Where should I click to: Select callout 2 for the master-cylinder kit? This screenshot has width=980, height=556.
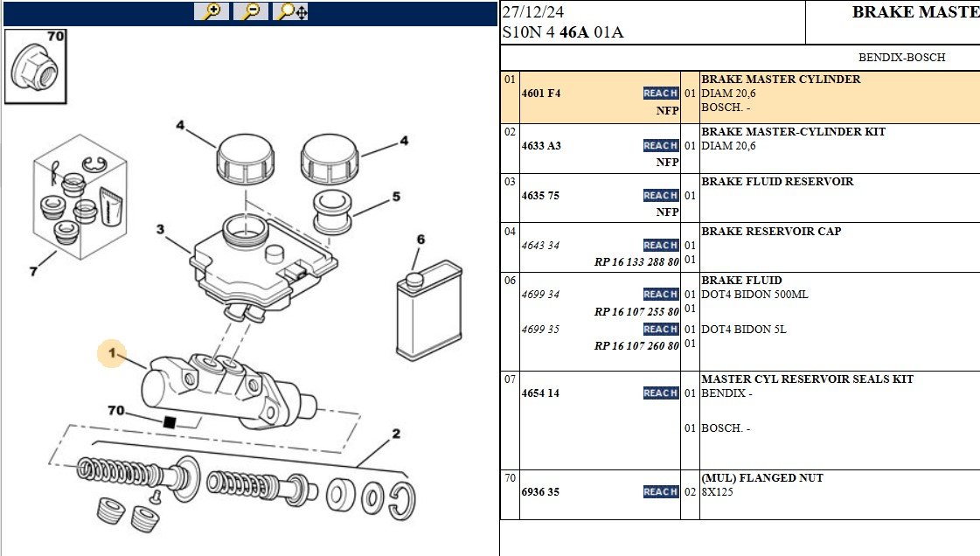396,434
